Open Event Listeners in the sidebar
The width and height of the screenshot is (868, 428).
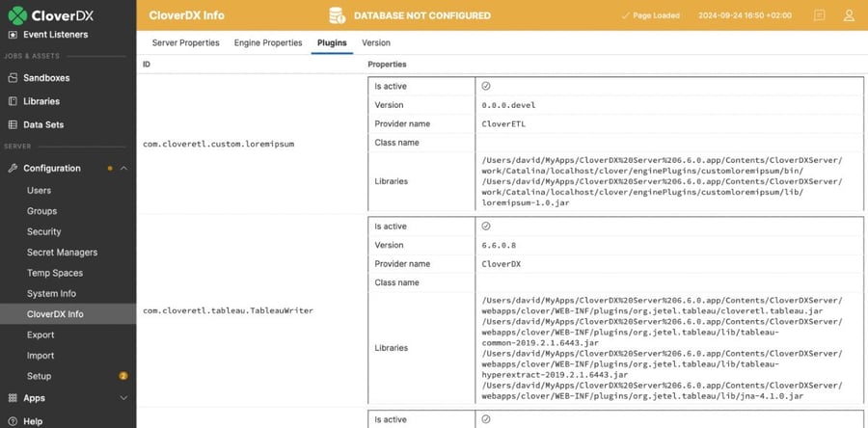click(55, 35)
